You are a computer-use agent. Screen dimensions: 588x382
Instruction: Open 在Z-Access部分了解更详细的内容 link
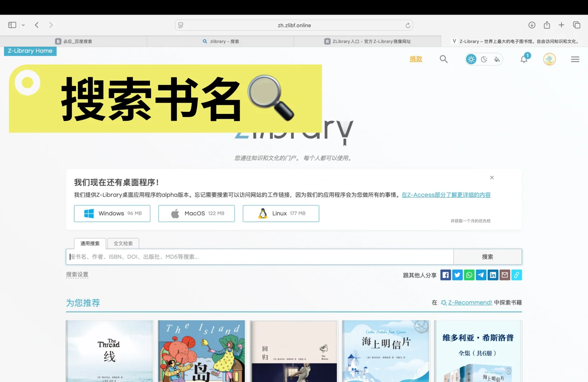(x=446, y=195)
